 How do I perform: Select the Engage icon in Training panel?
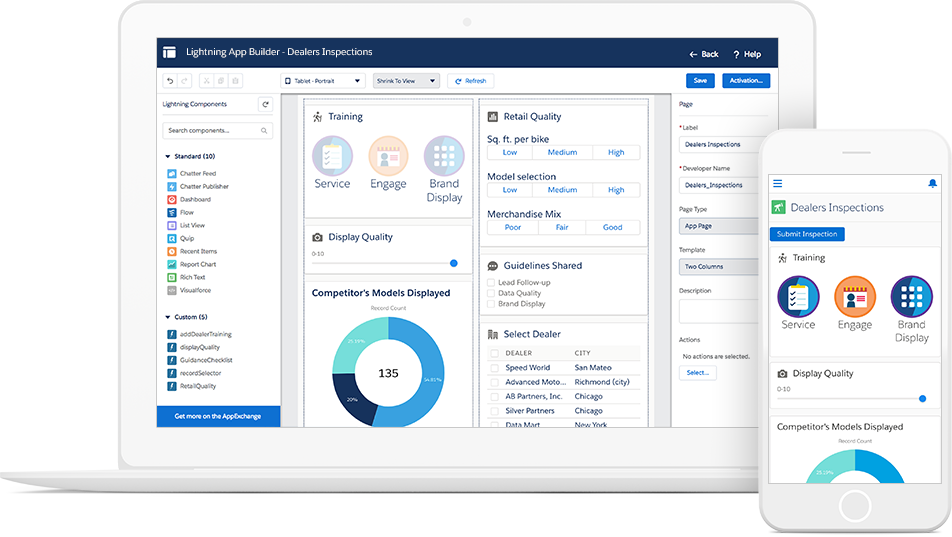pyautogui.click(x=388, y=157)
